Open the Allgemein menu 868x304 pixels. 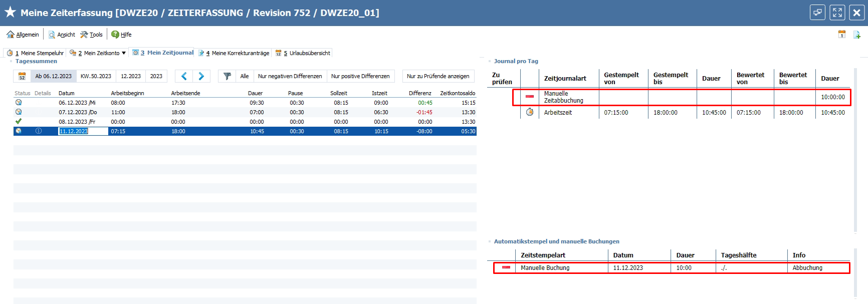click(x=23, y=35)
